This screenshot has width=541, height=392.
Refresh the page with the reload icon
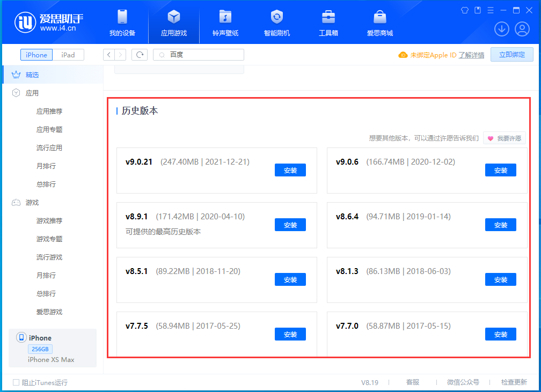pos(139,54)
